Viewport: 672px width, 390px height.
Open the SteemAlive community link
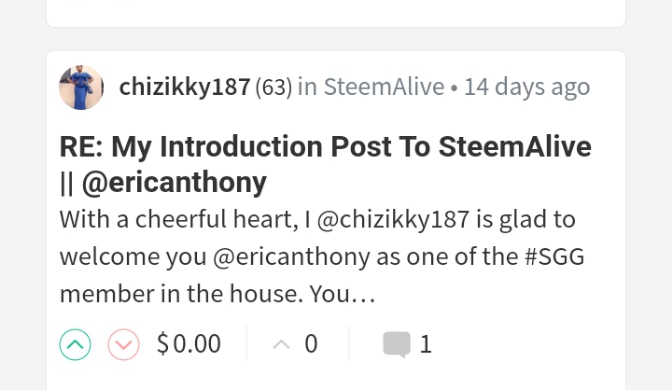pos(384,87)
